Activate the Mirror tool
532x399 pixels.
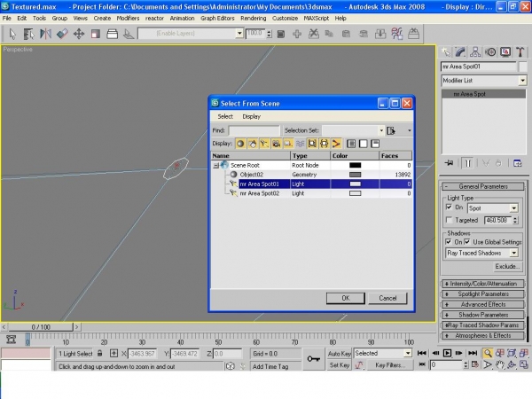(x=45, y=34)
